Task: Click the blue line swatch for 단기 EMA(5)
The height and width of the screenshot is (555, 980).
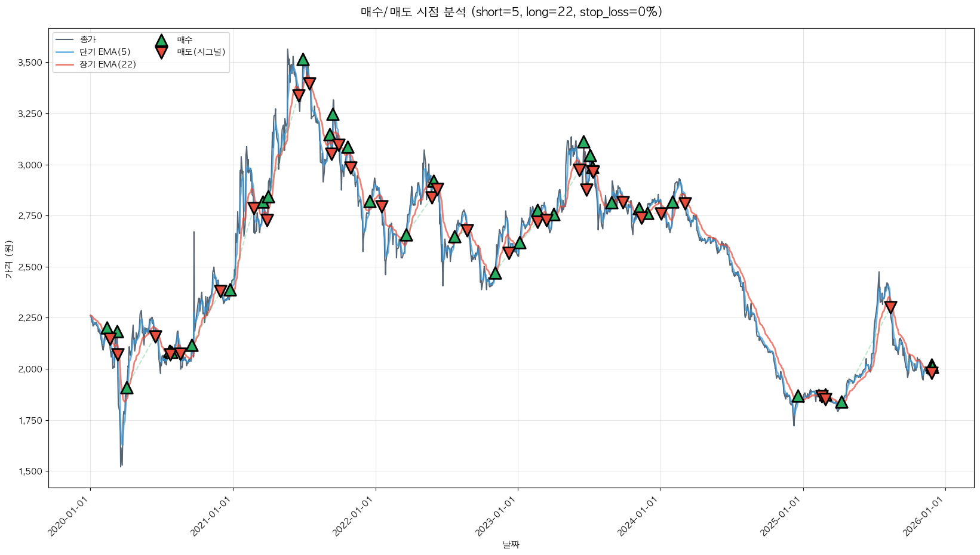Action: [x=64, y=52]
